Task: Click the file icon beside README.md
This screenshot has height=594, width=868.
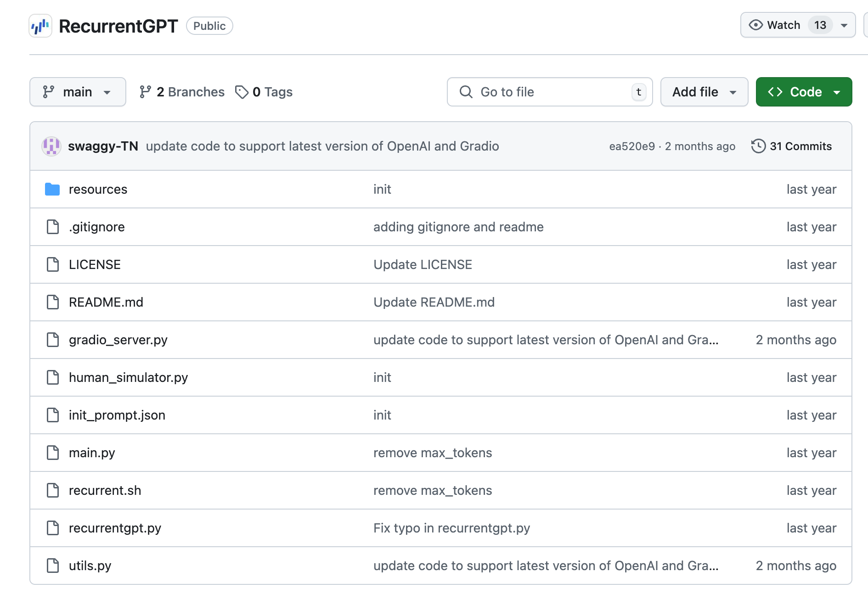Action: tap(53, 302)
